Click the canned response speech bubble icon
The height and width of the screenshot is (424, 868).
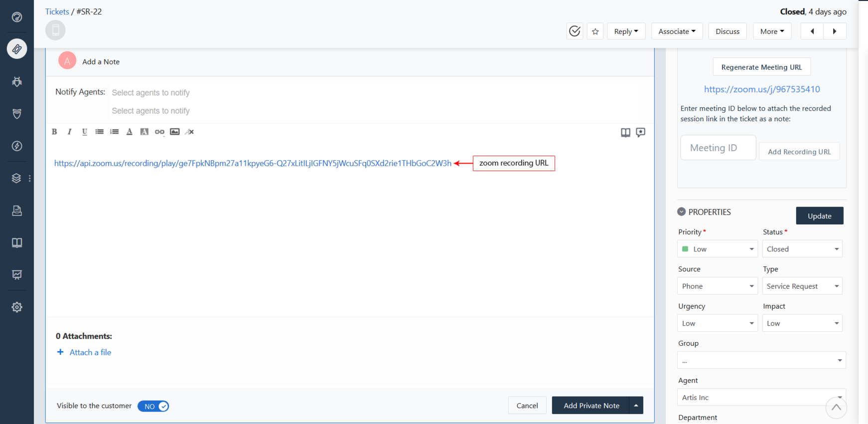(641, 132)
